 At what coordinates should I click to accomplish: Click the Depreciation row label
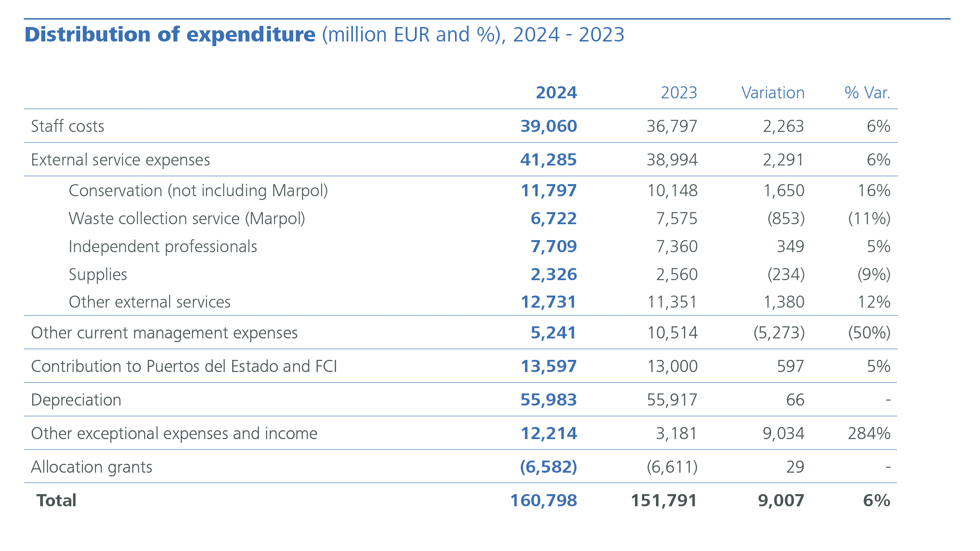click(76, 399)
